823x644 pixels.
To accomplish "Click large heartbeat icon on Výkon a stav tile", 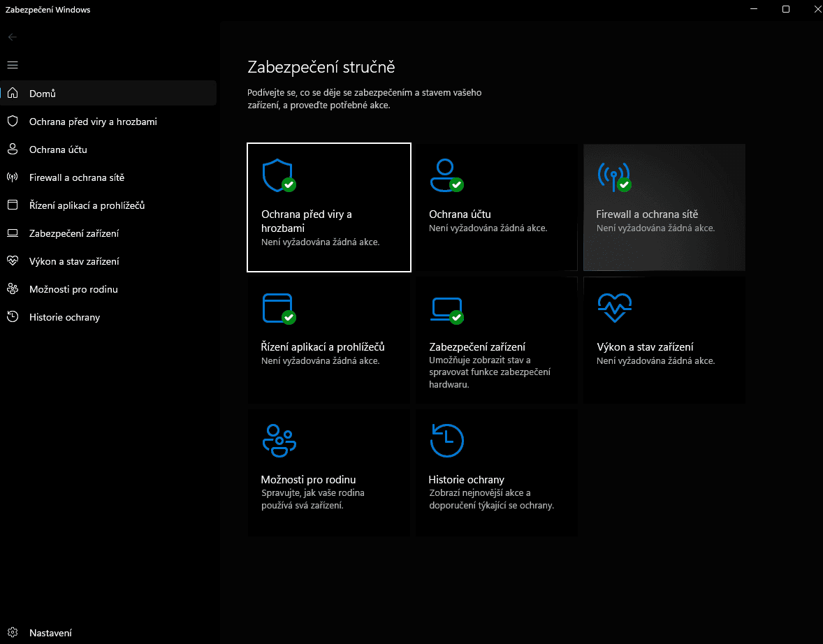I will click(615, 307).
